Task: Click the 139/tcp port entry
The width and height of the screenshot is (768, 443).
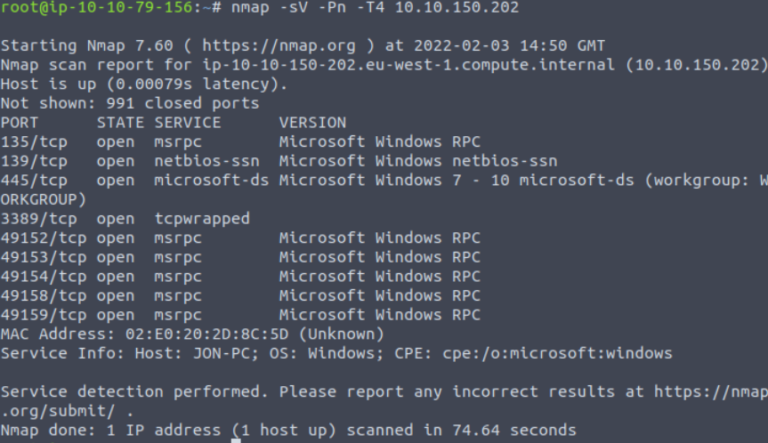Action: (34, 161)
